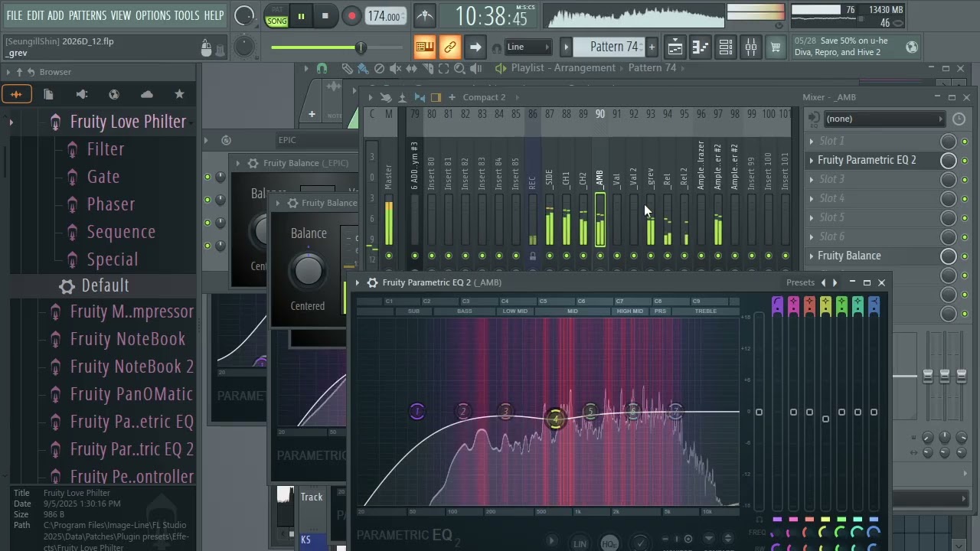Toggle the Slot 1 enable LED
This screenshot has height=551, width=980.
click(965, 142)
